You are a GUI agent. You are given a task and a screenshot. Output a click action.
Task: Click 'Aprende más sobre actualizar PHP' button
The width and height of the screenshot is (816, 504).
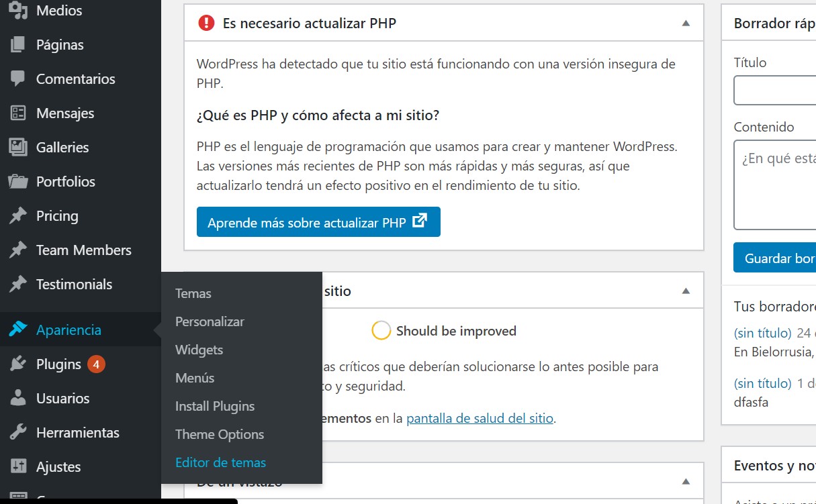pos(318,222)
